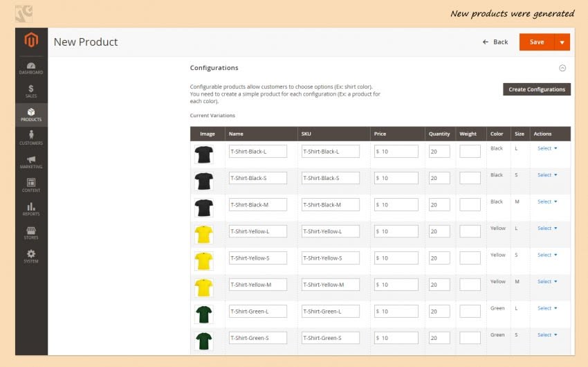Open Select actions for T-Shirt-Yellow-M

547,281
